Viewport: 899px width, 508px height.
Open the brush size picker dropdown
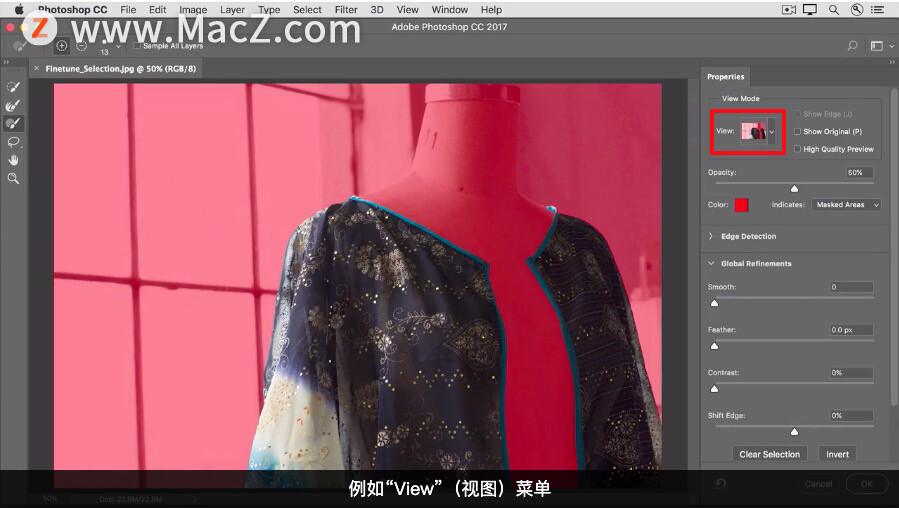118,46
